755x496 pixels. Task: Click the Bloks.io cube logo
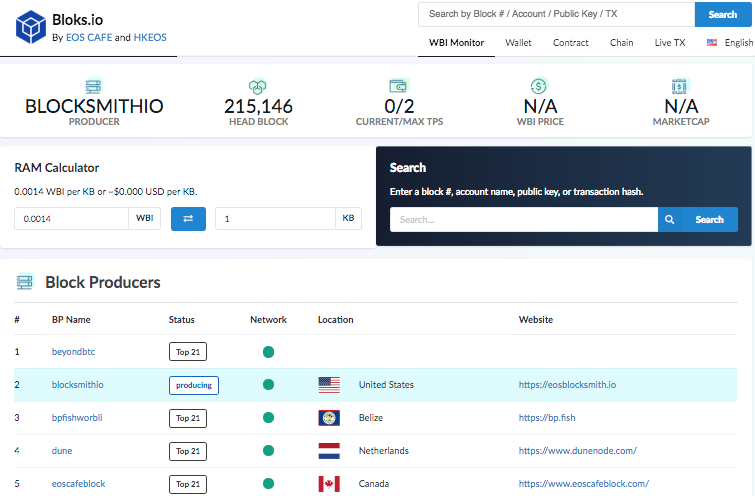[x=31, y=26]
